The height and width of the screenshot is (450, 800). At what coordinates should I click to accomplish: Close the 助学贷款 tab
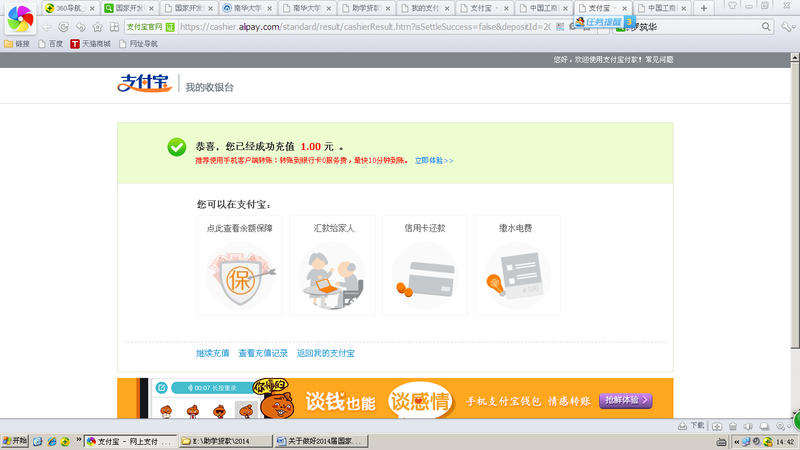[388, 9]
